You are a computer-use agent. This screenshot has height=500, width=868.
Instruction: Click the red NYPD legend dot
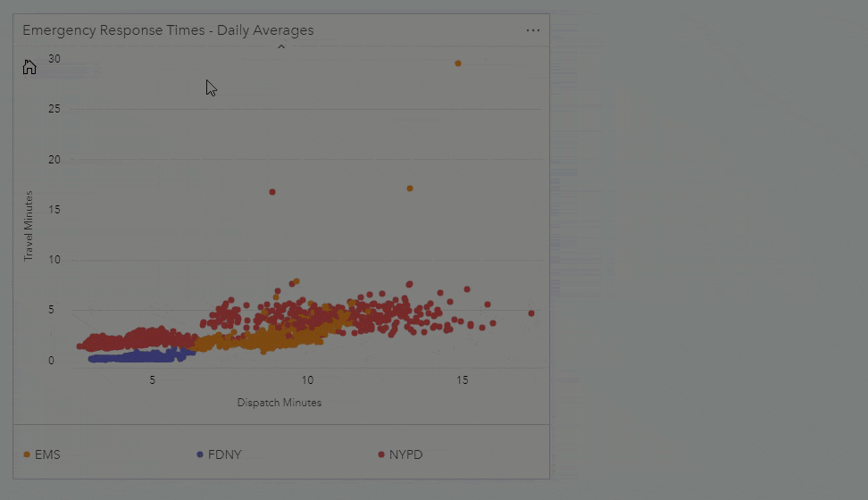[381, 454]
